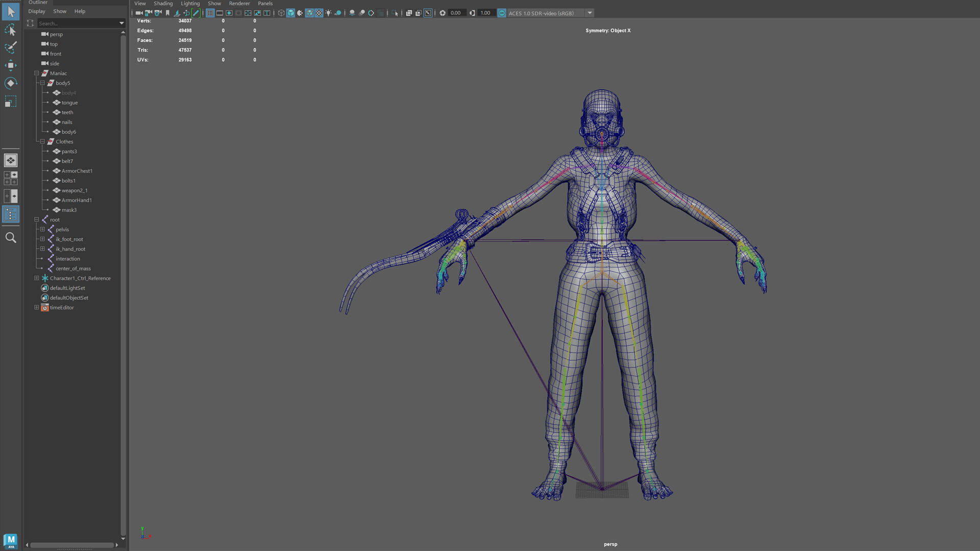Toggle isolate select icon
This screenshot has width=980, height=551.
pos(396,13)
